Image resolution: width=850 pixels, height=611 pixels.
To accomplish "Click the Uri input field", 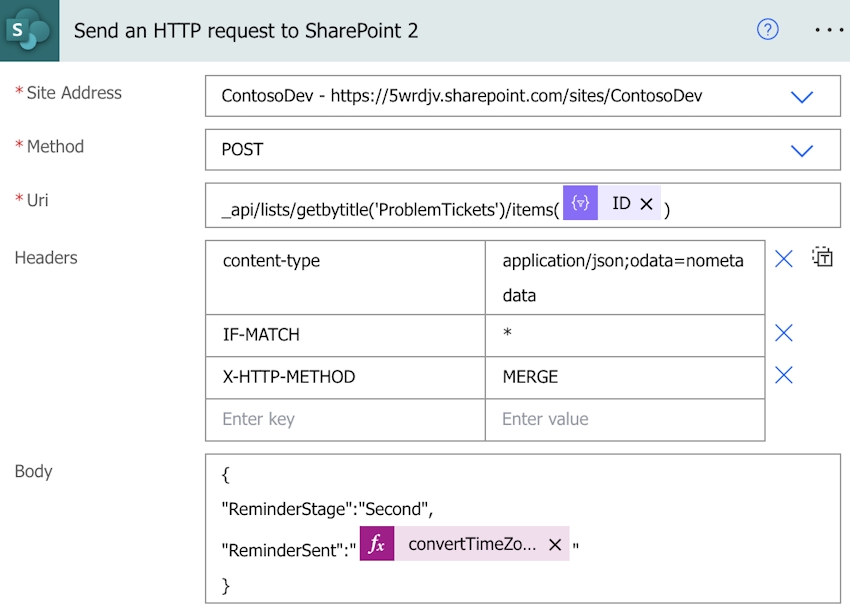I will (750, 205).
